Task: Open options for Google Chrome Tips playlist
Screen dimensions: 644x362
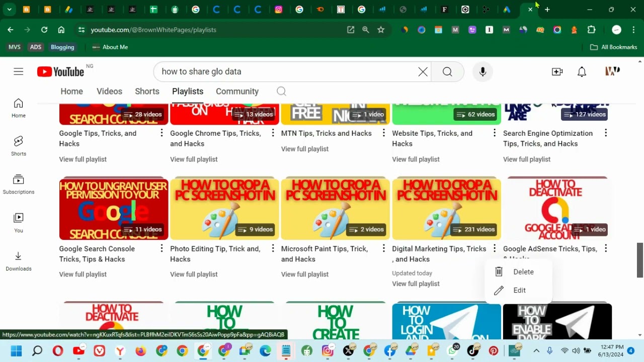Action: point(273,133)
